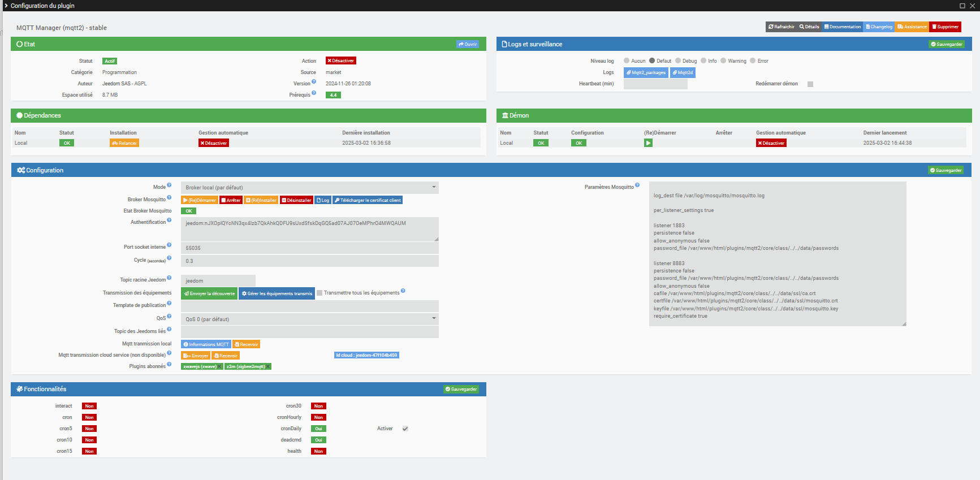The height and width of the screenshot is (480, 980).
Task: Select Warning log level
Action: [723, 60]
